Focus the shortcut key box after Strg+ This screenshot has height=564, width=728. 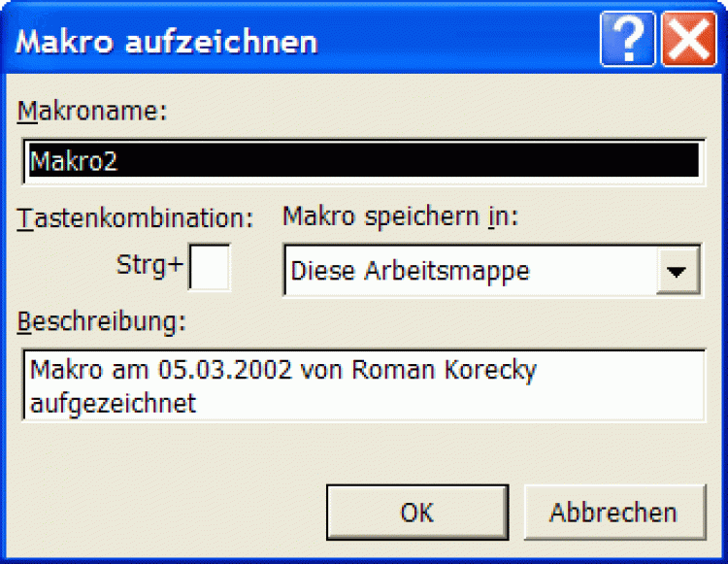pyautogui.click(x=209, y=268)
